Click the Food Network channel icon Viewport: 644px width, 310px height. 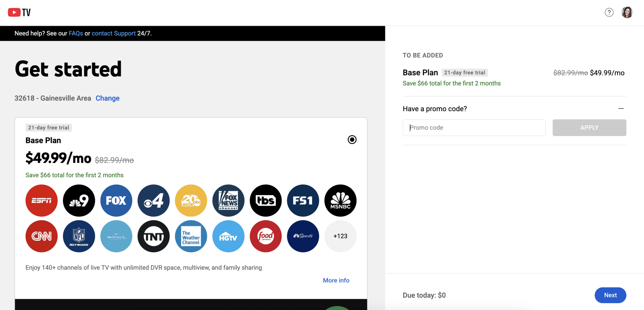coord(266,236)
